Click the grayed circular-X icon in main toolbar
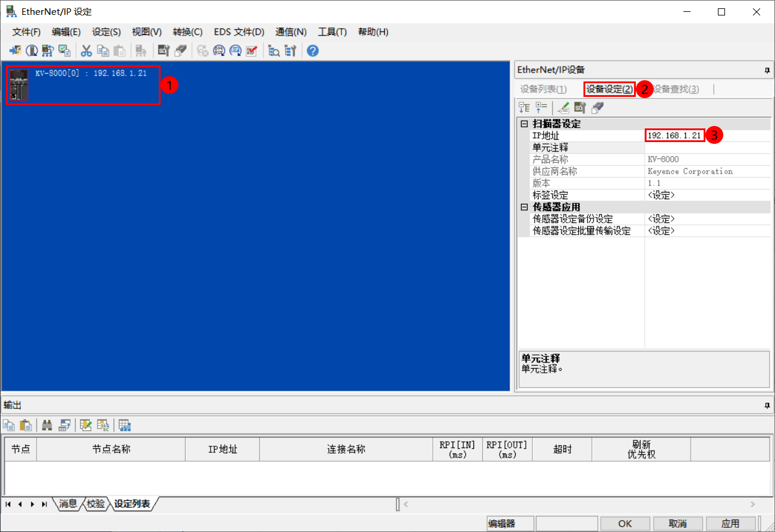Image resolution: width=775 pixels, height=532 pixels. click(x=202, y=51)
